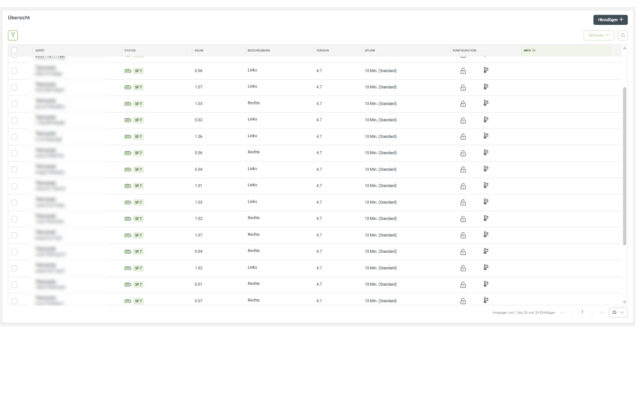Image resolution: width=640 pixels, height=400 pixels.
Task: Open the configuration flag icon in 1.01 Links row
Action: [x=486, y=185]
